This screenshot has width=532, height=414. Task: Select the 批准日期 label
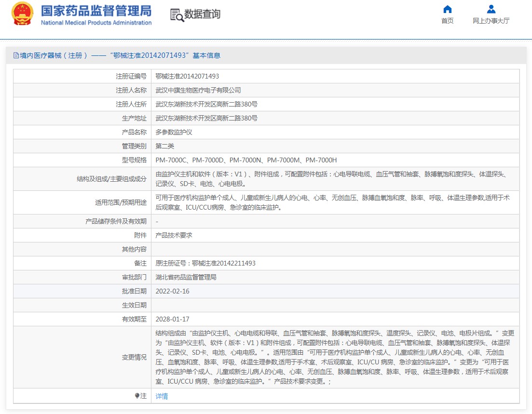[x=134, y=291]
